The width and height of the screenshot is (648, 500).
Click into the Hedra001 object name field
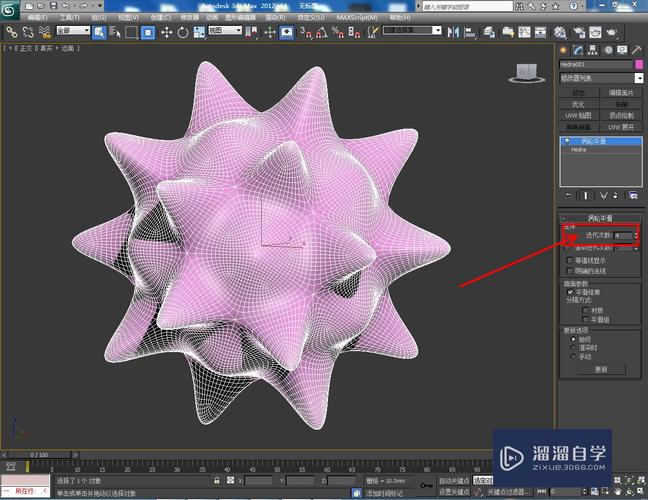[x=596, y=64]
